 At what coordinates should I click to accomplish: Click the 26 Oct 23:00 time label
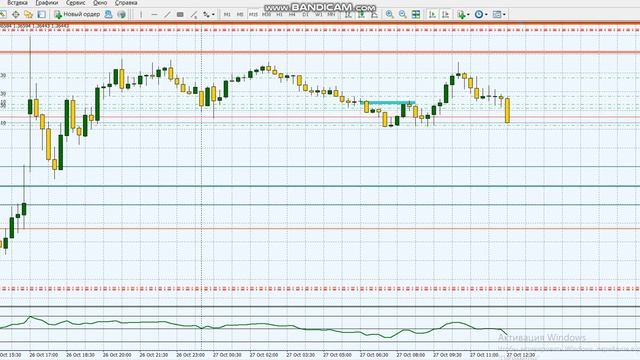pos(190,355)
